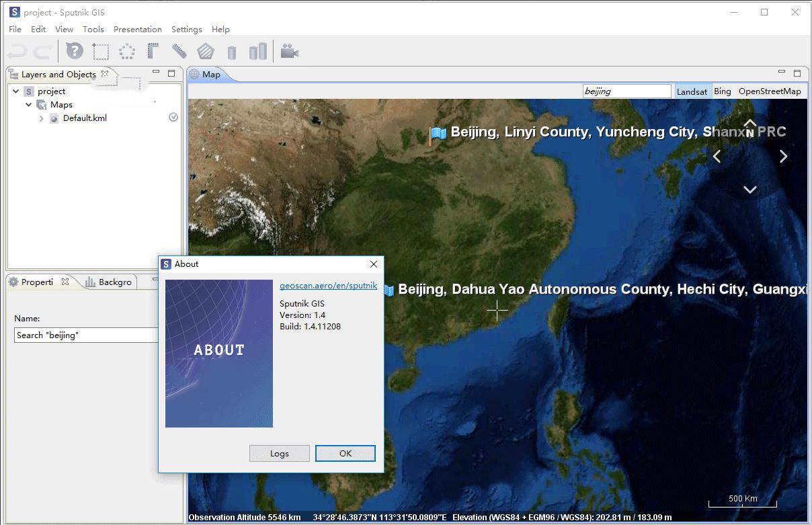Choose the angle ruler tool

tap(153, 51)
